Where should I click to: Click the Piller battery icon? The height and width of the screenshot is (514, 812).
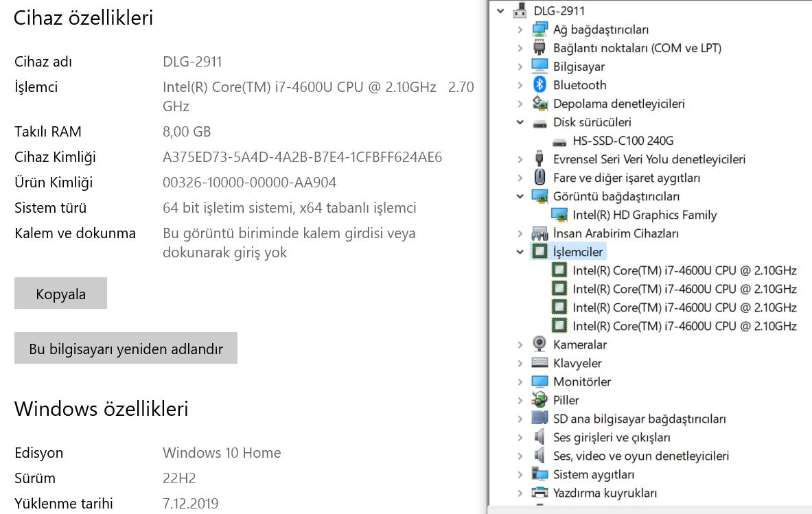pyautogui.click(x=540, y=399)
